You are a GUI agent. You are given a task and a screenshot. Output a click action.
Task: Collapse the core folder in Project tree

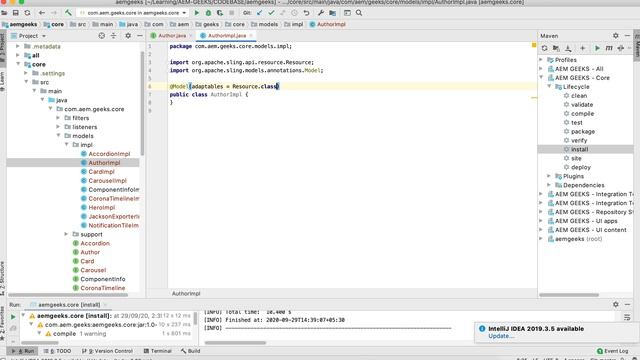click(x=18, y=64)
